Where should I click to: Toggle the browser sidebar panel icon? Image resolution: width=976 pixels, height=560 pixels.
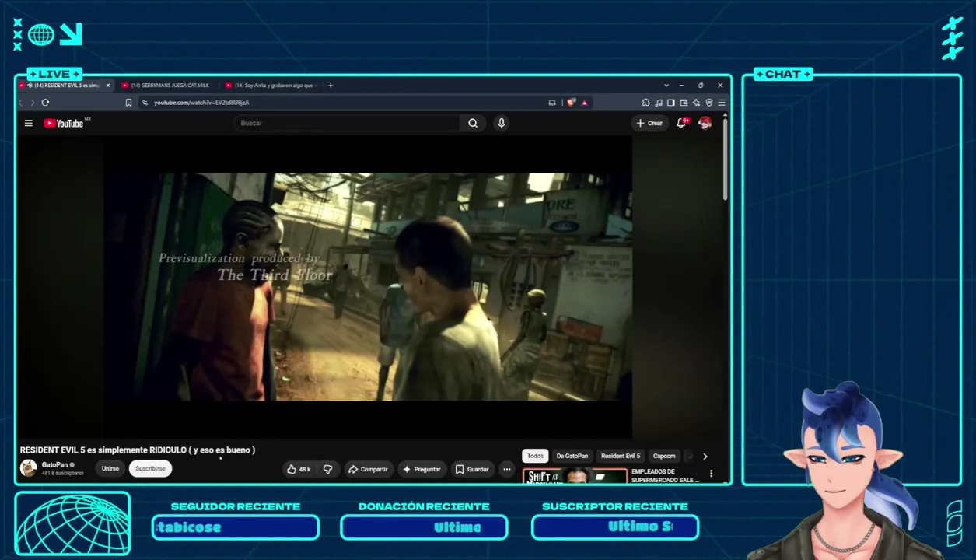point(671,103)
